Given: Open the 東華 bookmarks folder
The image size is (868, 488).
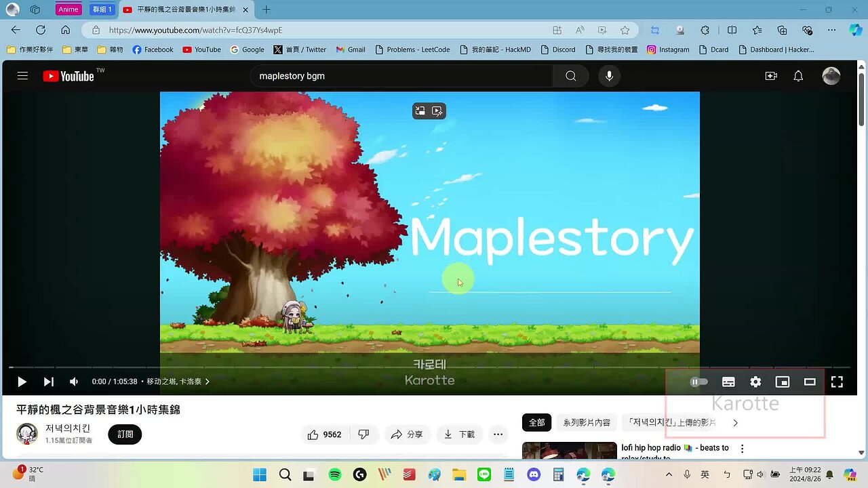Looking at the screenshot, I should tap(75, 49).
